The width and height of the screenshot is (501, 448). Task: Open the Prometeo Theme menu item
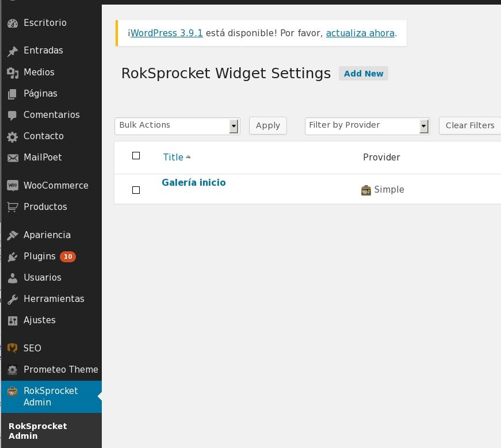(61, 369)
